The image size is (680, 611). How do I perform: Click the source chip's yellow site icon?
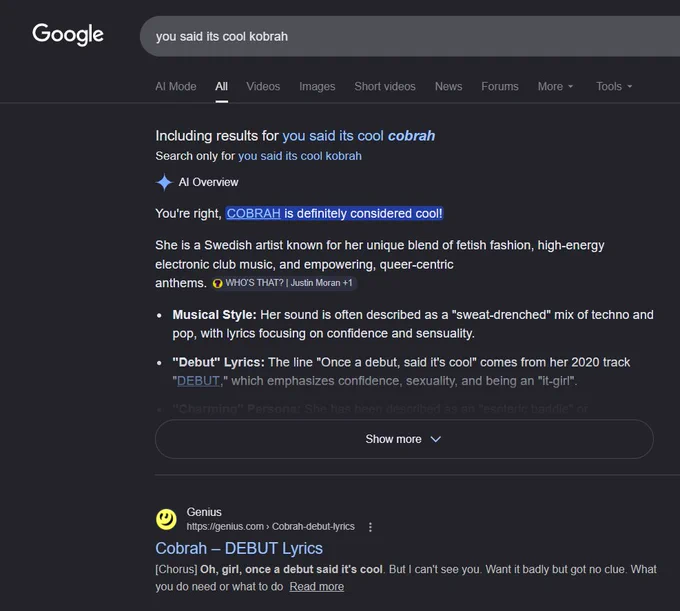pos(218,283)
